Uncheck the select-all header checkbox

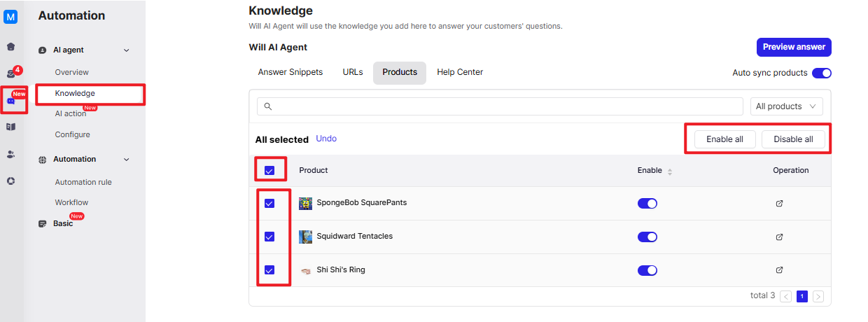[269, 170]
